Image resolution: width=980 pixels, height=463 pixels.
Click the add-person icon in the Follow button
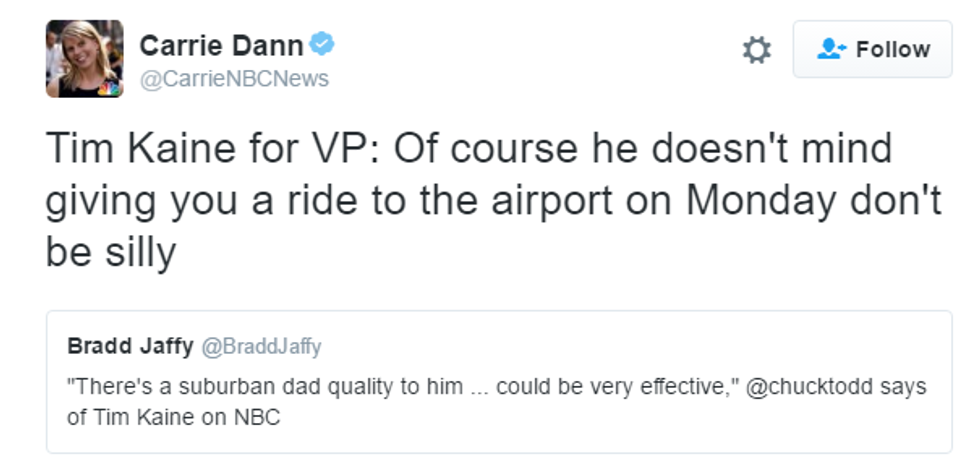pos(832,49)
